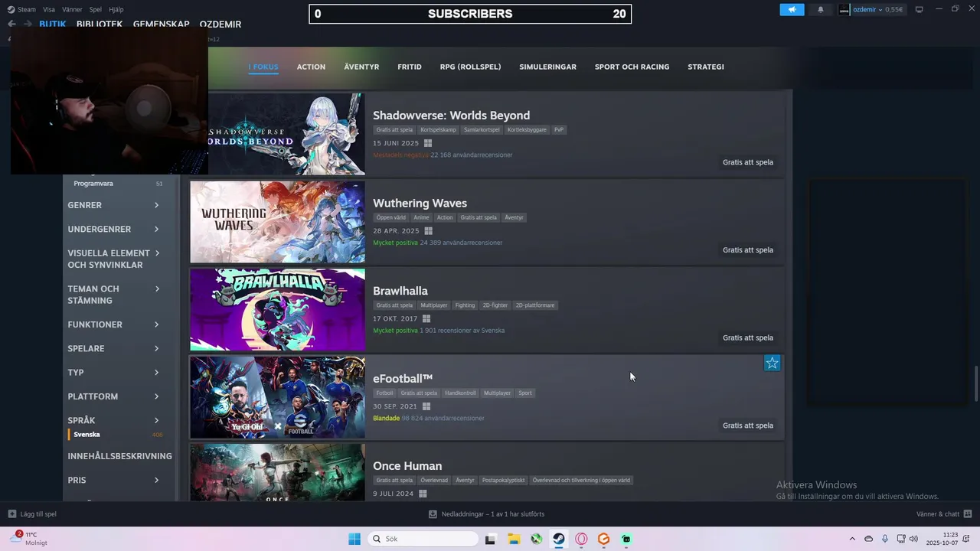This screenshot has width=980, height=551.
Task: Click the Fighting tag on Brawlhalla
Action: tap(465, 305)
